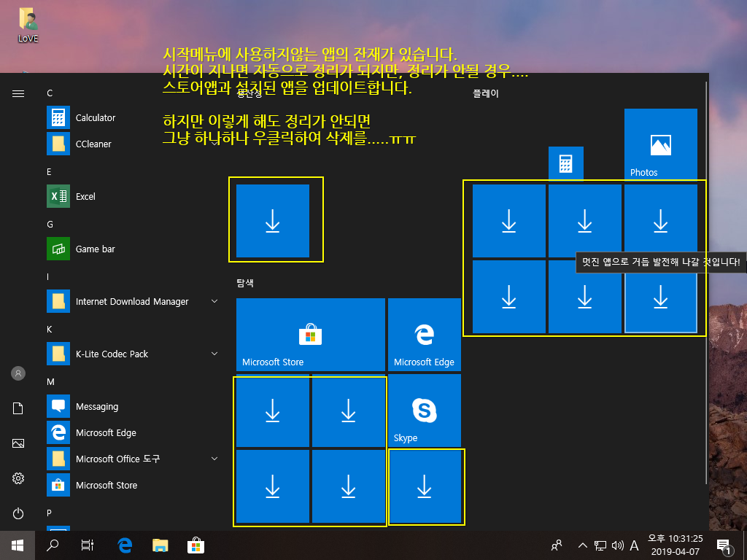The image size is (747, 560).
Task: Click the 플레이 tile group header
Action: click(x=485, y=93)
